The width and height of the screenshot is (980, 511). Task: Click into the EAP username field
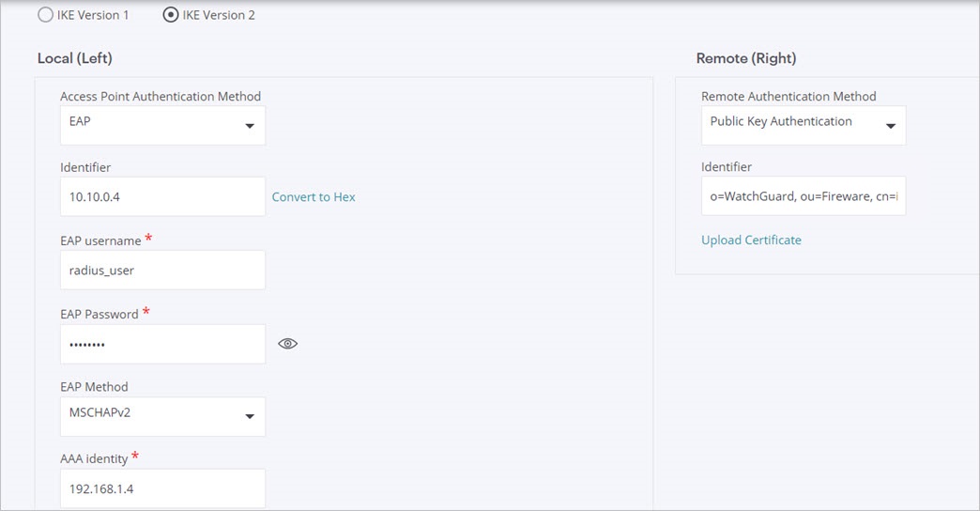pyautogui.click(x=162, y=270)
